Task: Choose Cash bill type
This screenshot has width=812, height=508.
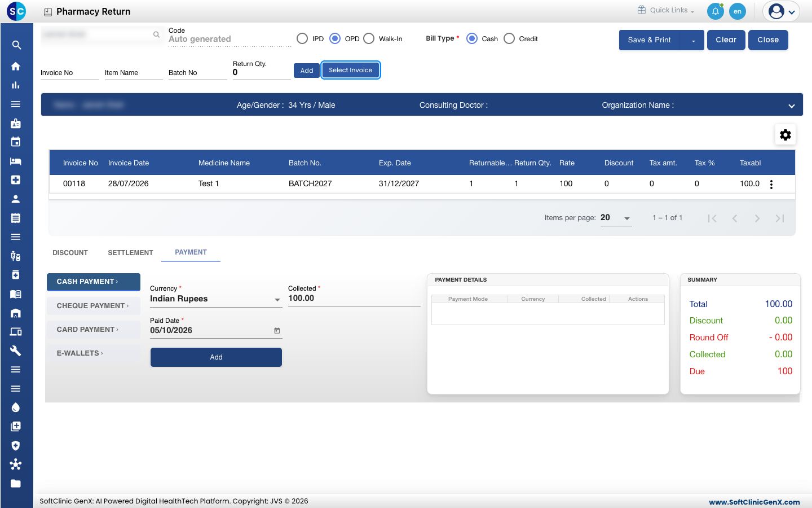Action: [472, 38]
